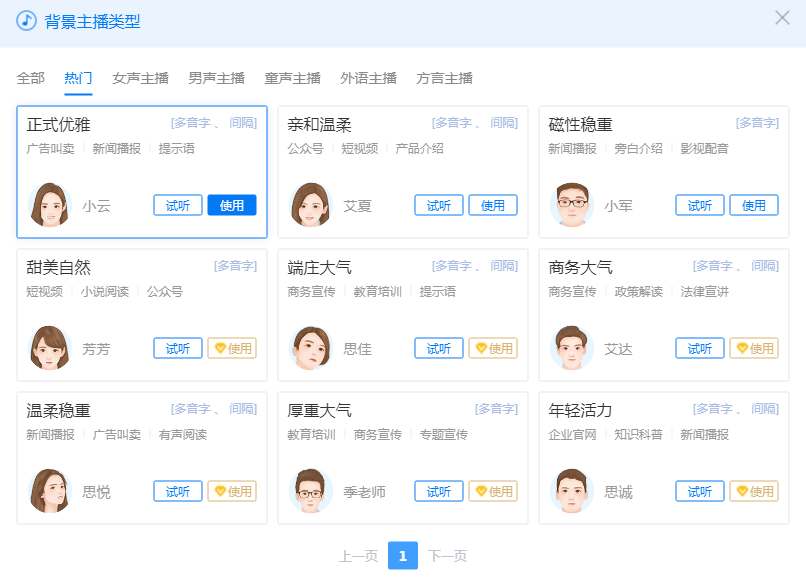The height and width of the screenshot is (584, 806).
Task: Go to next page with 下一页
Action: pyautogui.click(x=447, y=556)
